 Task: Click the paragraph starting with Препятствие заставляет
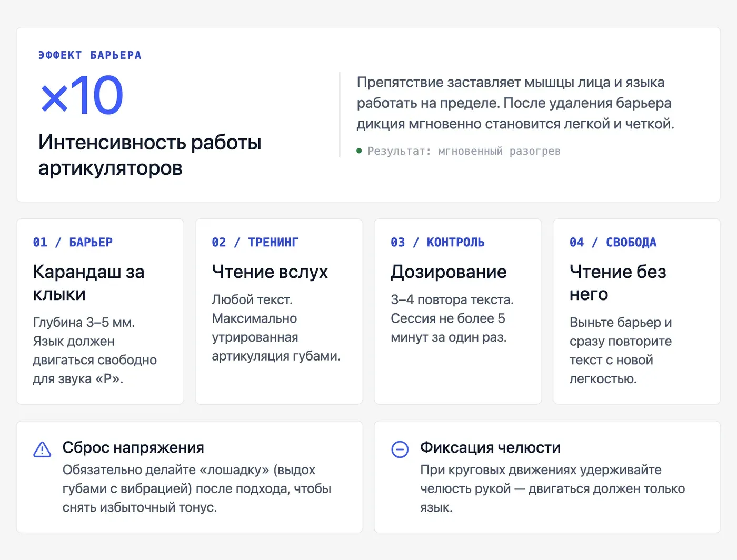(x=515, y=103)
